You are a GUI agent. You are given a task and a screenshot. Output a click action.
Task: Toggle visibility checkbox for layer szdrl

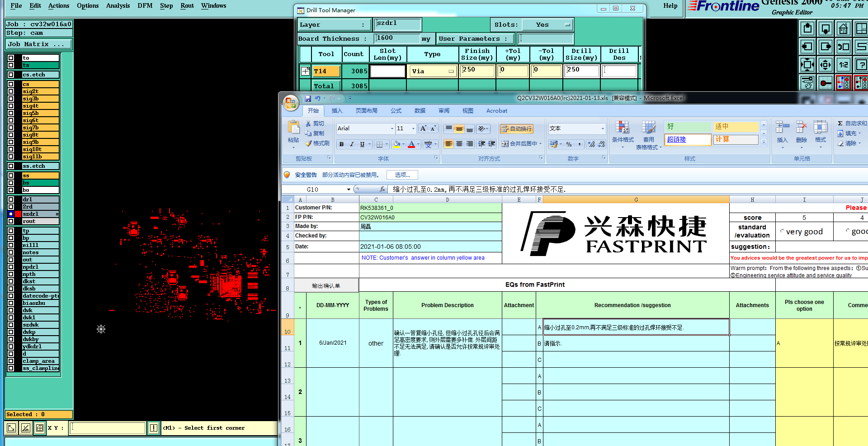tap(11, 214)
